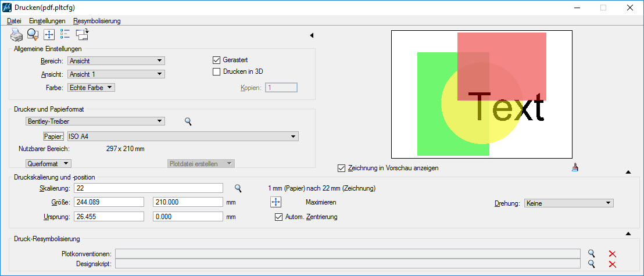644x276 pixels.
Task: Click the MicroStation app icon in title bar
Action: tap(8, 8)
